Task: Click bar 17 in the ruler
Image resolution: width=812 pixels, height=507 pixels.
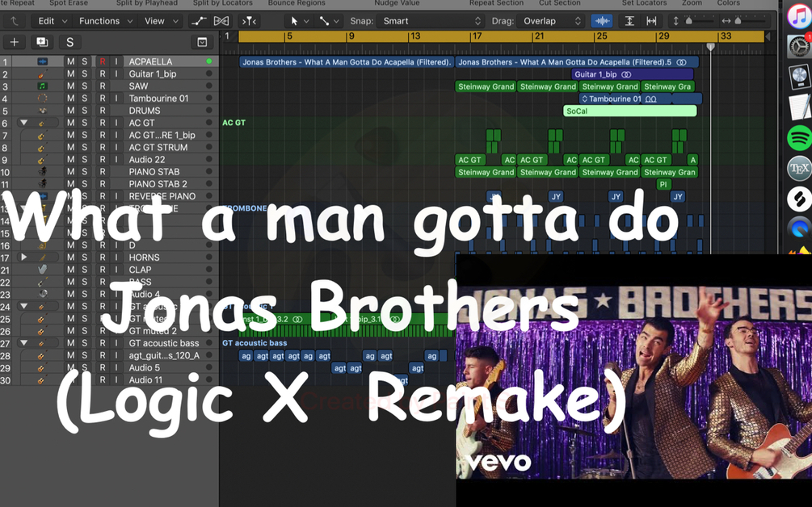Action: [477, 36]
